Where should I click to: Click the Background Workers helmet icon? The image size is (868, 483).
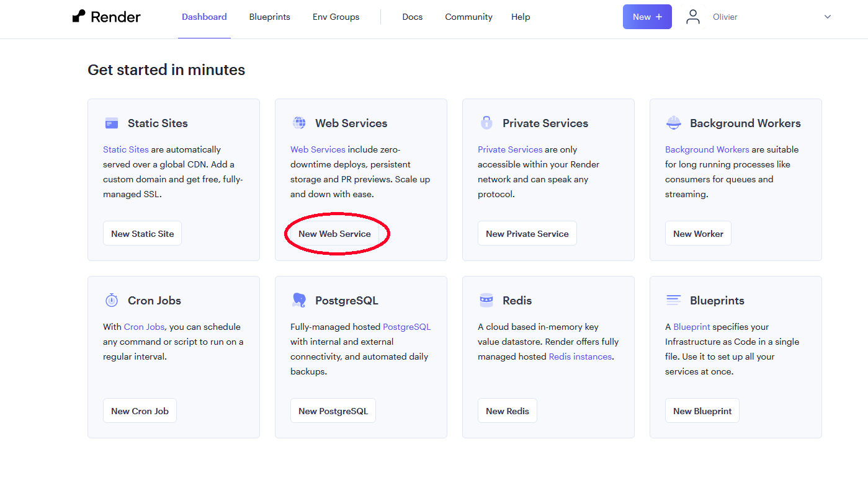(x=673, y=123)
